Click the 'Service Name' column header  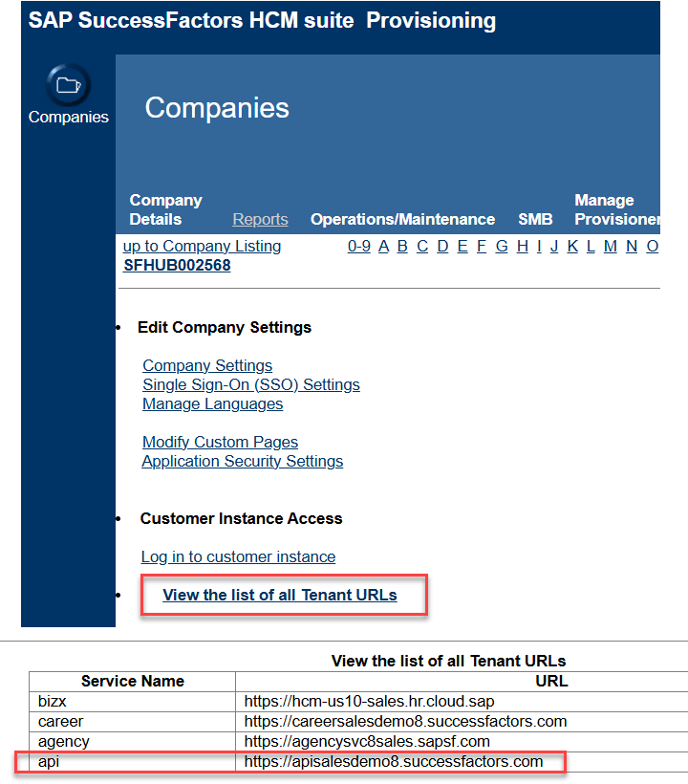coord(133,681)
